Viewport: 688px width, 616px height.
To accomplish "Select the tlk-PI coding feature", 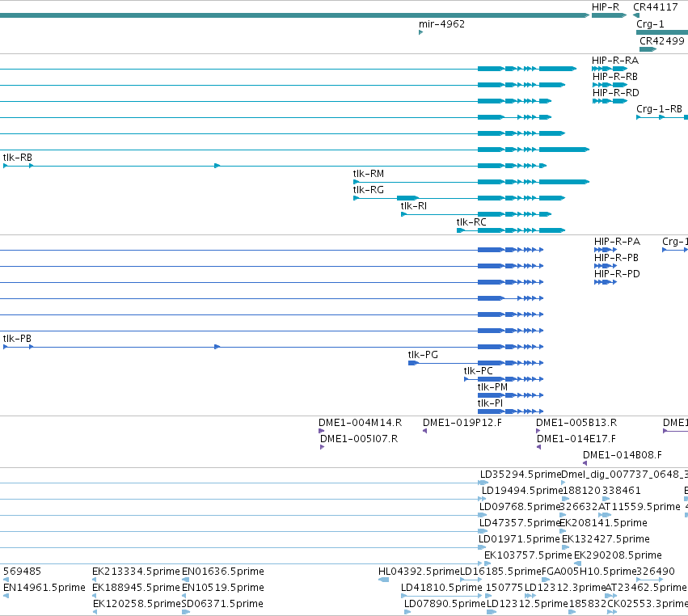I will 511,411.
